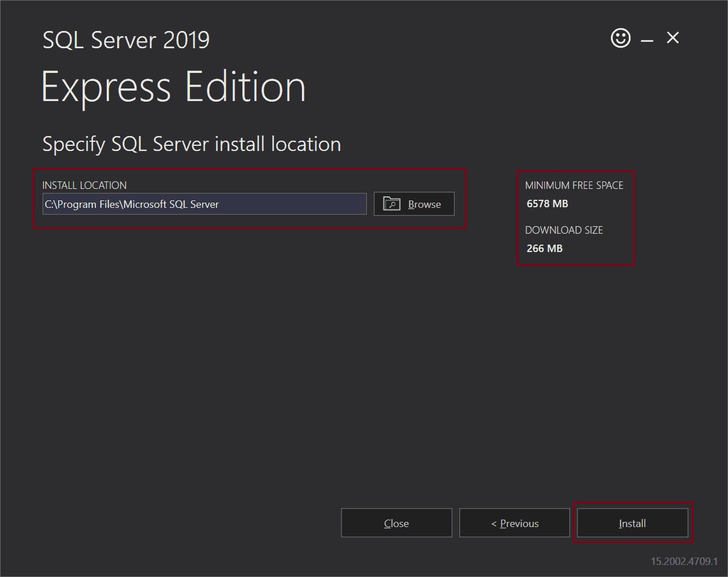Click the 266 MB download size value

click(x=544, y=248)
